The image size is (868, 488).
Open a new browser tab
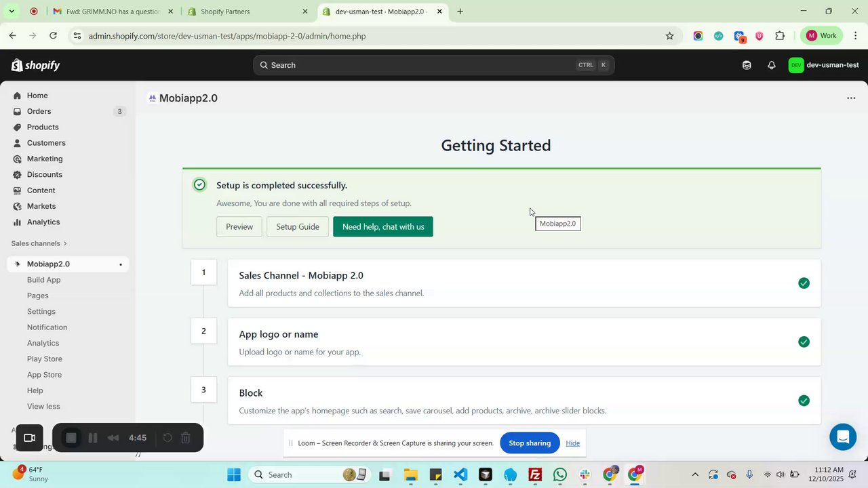click(x=460, y=12)
